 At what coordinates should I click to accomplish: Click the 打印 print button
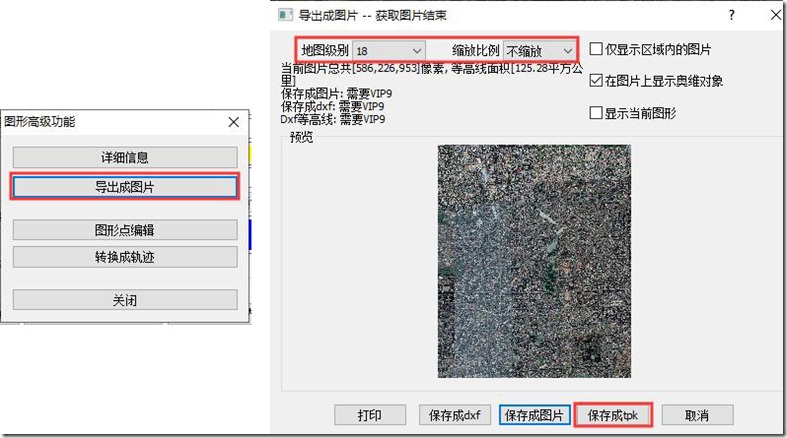point(370,415)
